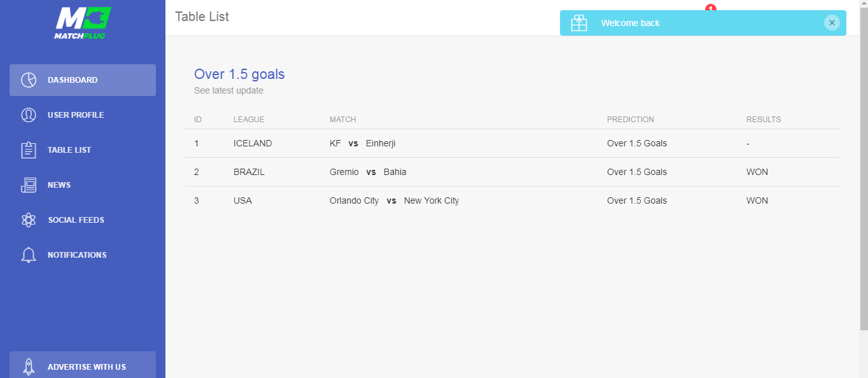Click the gift icon in the welcome banner
This screenshot has width=868, height=378.
click(x=579, y=23)
